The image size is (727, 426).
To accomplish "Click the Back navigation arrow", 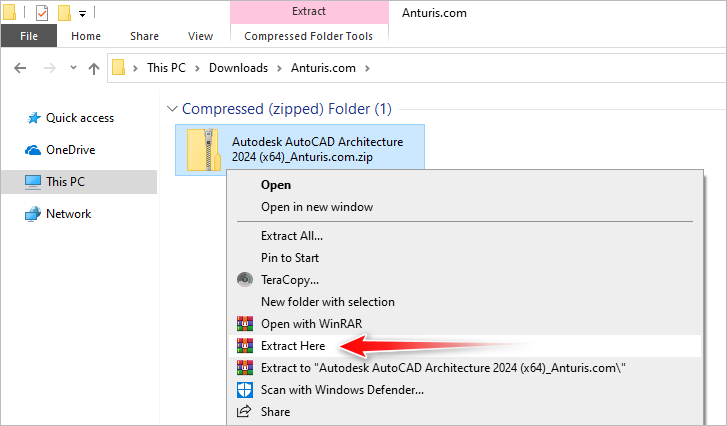I will (x=19, y=69).
